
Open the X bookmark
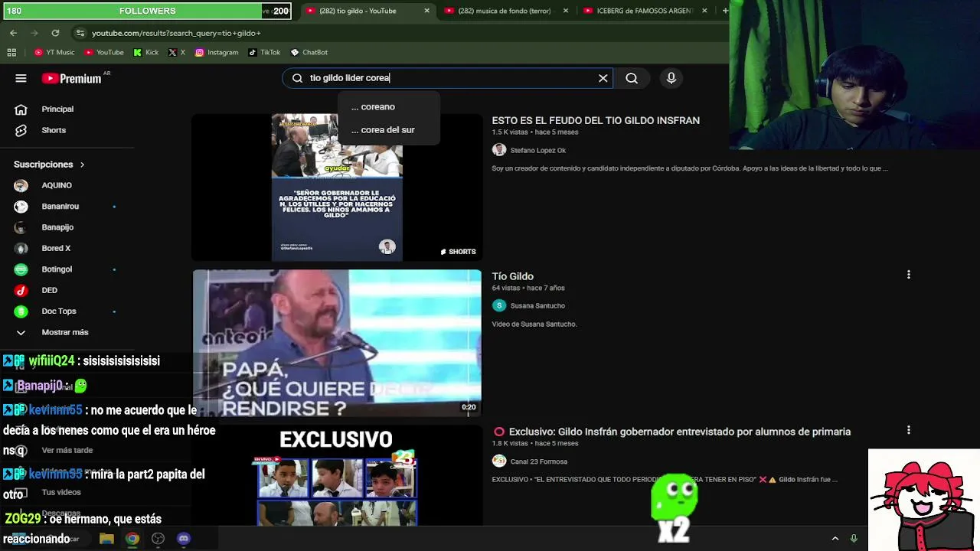coord(177,52)
